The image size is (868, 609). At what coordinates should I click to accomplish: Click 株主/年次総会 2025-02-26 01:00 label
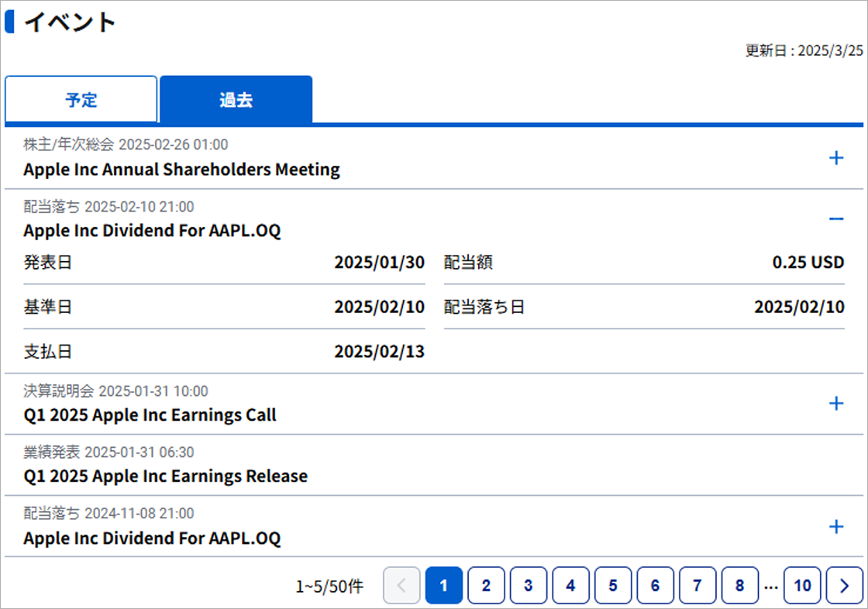point(126,144)
